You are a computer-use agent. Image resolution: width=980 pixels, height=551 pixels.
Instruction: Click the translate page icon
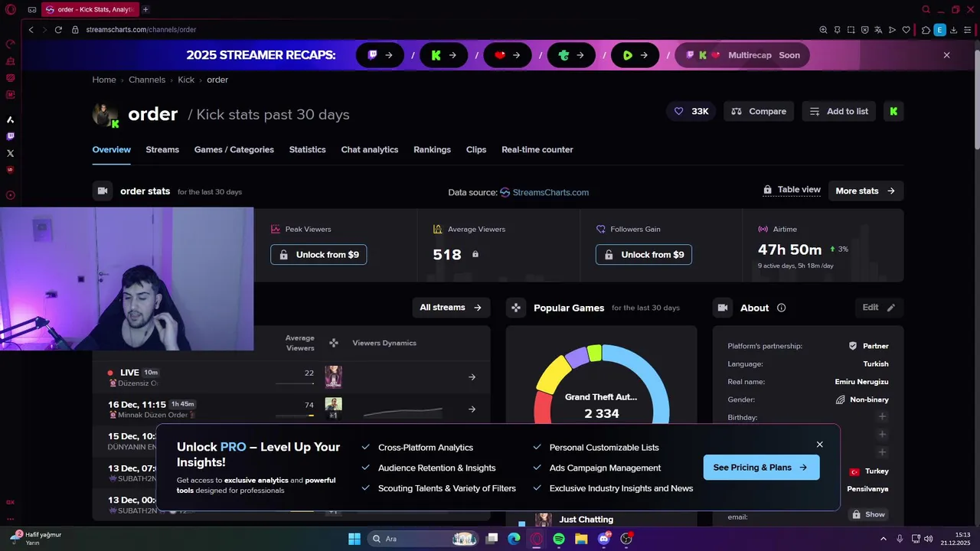click(878, 30)
